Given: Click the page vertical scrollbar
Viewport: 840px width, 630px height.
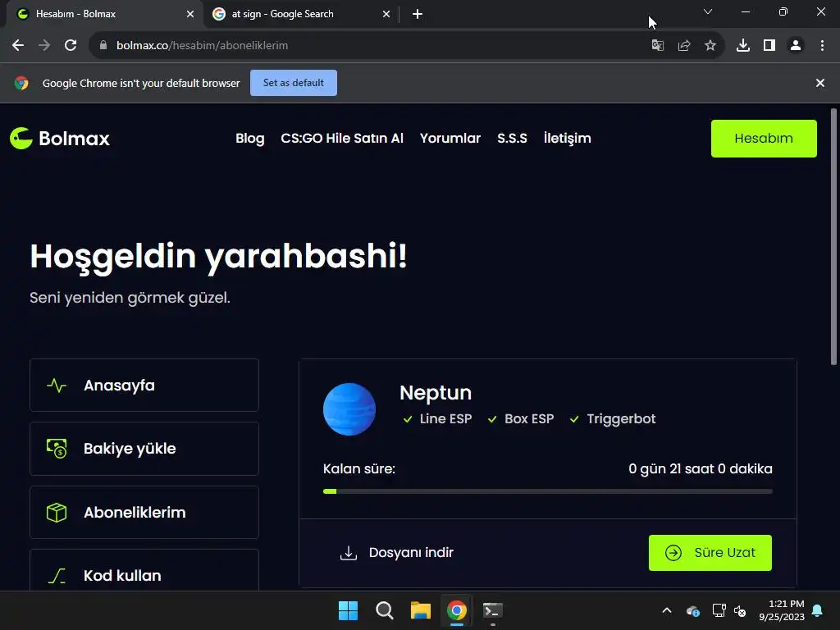Looking at the screenshot, I should tap(833, 237).
